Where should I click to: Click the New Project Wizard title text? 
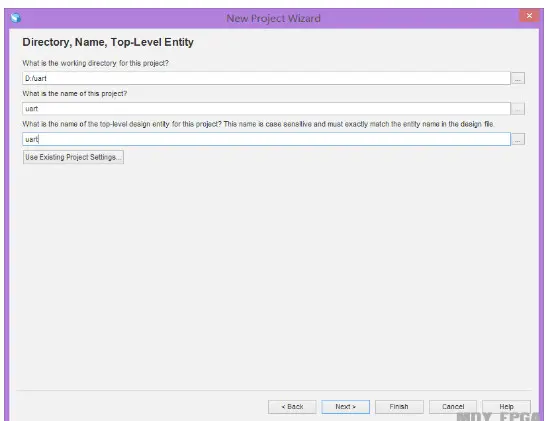(273, 18)
